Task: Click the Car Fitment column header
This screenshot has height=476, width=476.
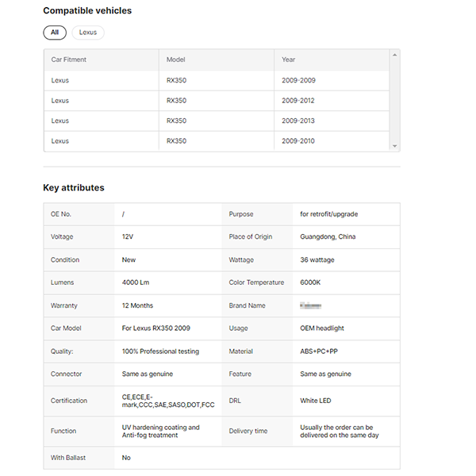Action: point(69,59)
